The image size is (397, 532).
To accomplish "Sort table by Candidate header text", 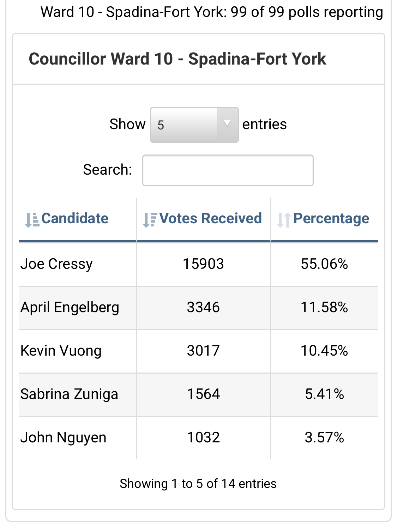I will coord(75,219).
